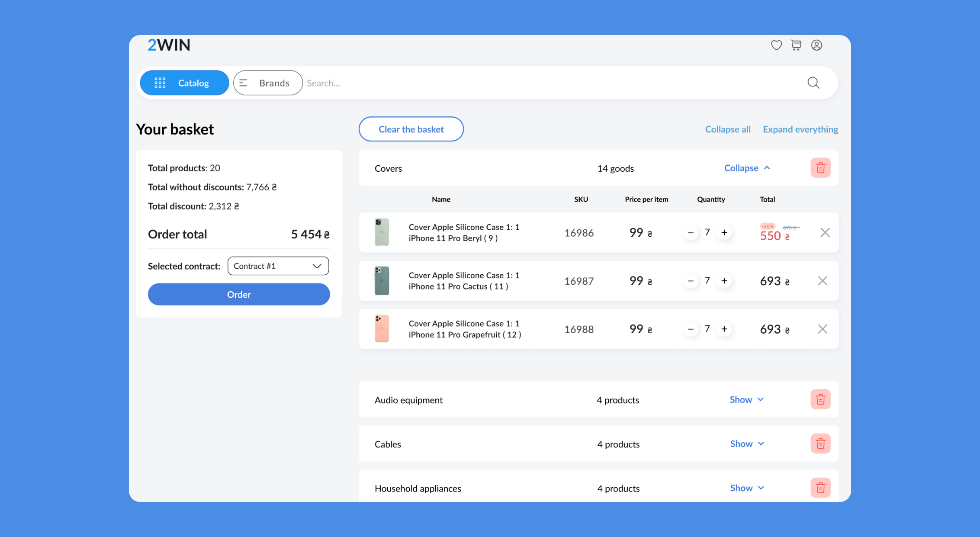Open the Cactus cover thumbnail
This screenshot has height=537, width=980.
pyautogui.click(x=382, y=280)
